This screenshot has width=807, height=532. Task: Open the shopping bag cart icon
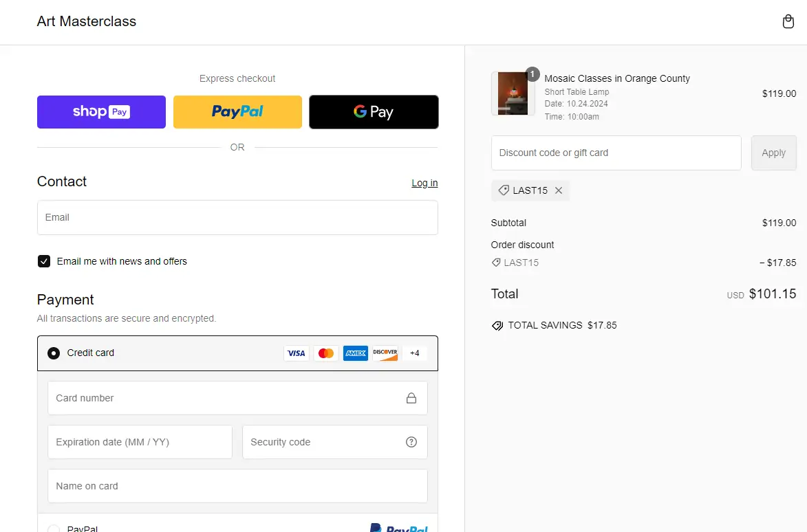788,22
